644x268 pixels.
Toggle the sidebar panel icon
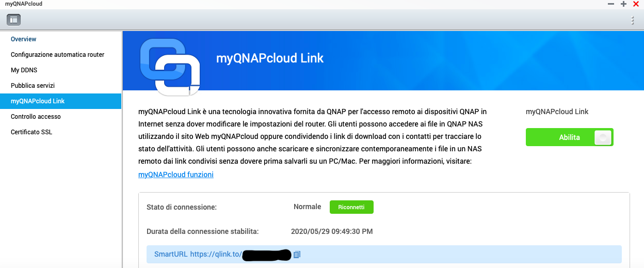tap(13, 20)
